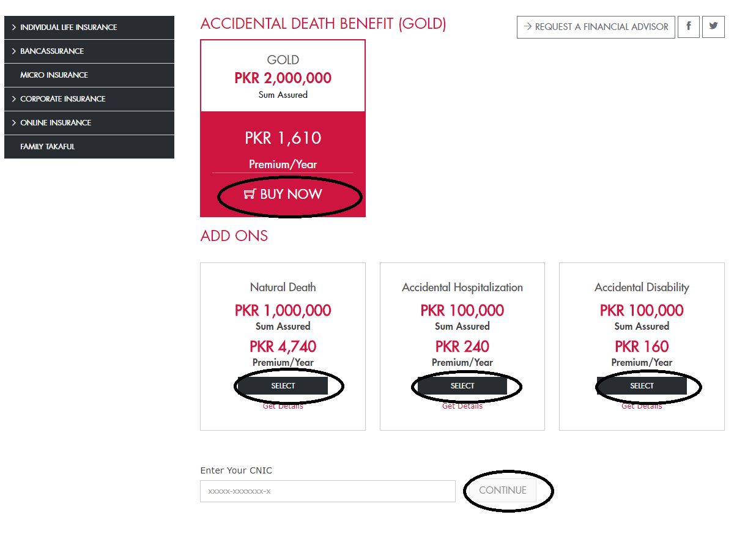
Task: Get Details for Natural Death
Action: tap(283, 406)
